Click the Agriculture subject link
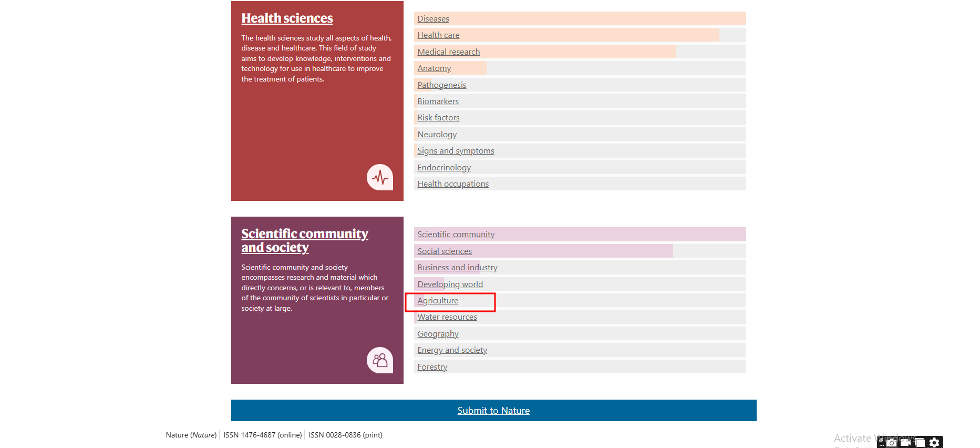 (438, 301)
